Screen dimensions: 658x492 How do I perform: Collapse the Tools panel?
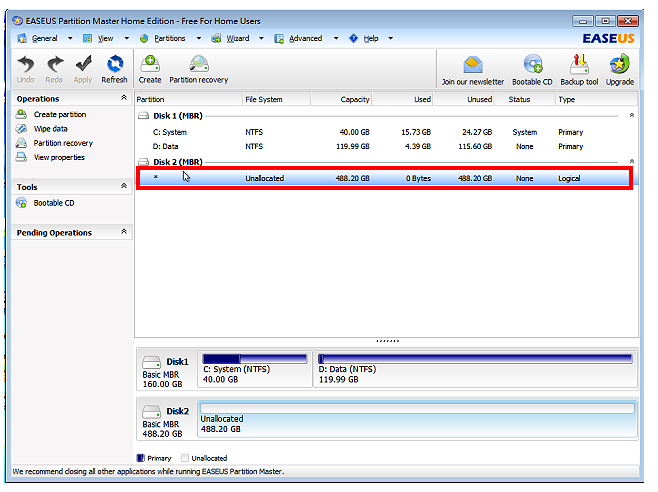[x=124, y=186]
